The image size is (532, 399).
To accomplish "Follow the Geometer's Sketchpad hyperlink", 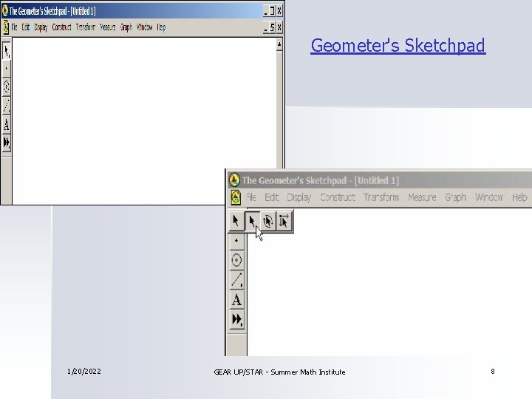I will [x=398, y=46].
